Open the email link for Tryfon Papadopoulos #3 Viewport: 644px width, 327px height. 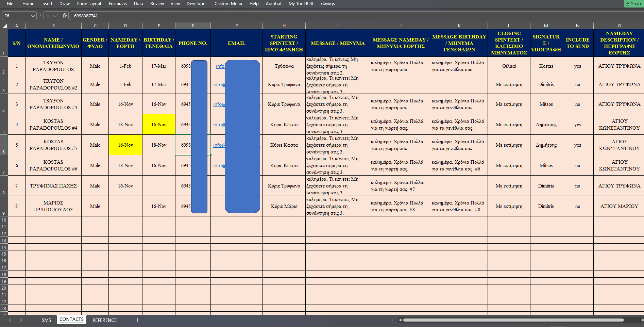(x=218, y=104)
